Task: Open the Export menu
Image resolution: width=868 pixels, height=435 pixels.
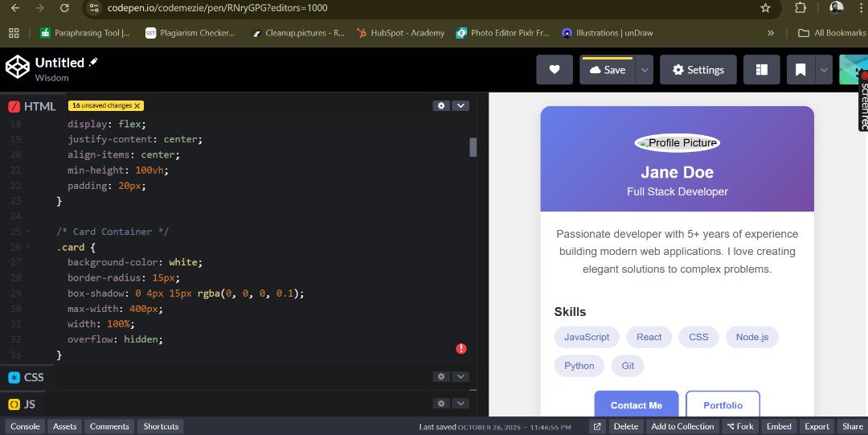Action: pos(817,426)
